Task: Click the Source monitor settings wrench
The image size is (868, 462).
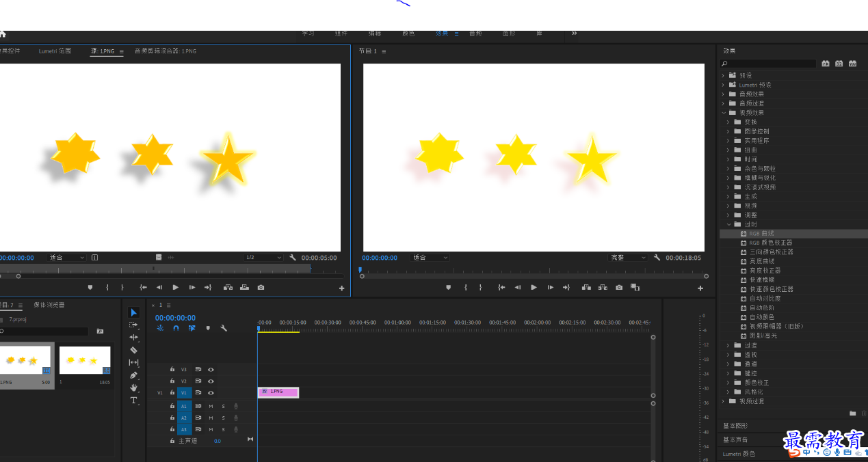Action: pyautogui.click(x=293, y=258)
